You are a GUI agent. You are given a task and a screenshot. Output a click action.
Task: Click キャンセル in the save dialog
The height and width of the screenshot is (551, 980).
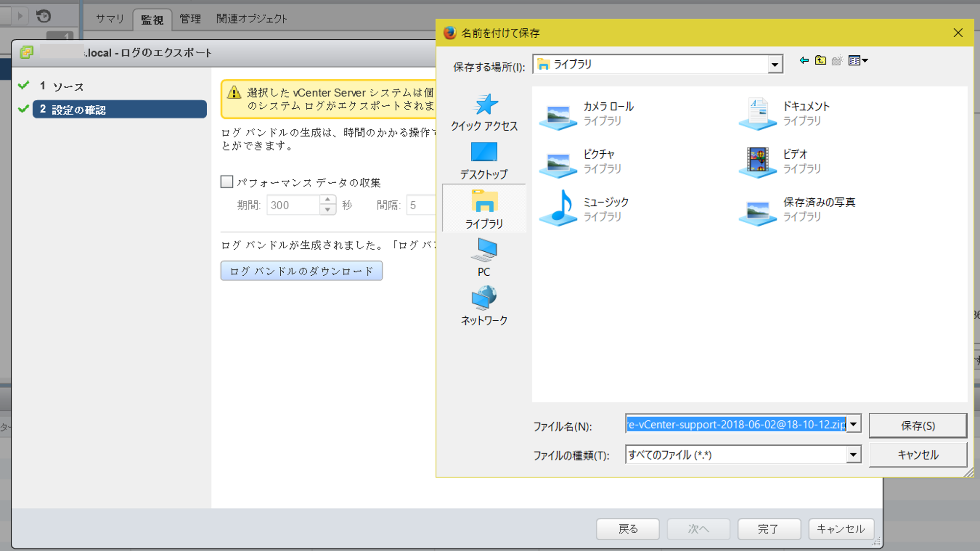tap(918, 455)
